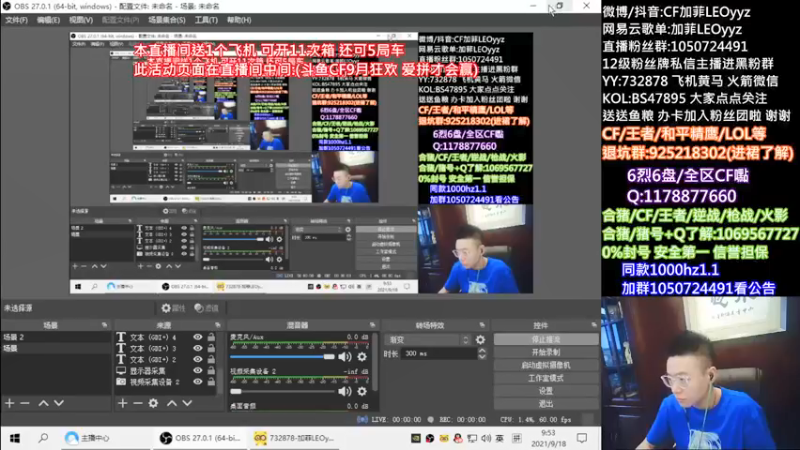
Task: Increase the 时长 duration with up arrow
Action: pos(482,351)
